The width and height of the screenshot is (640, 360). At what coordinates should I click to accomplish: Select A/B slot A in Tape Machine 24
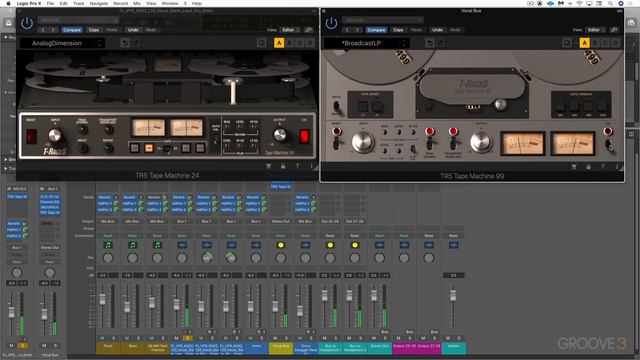(x=279, y=43)
